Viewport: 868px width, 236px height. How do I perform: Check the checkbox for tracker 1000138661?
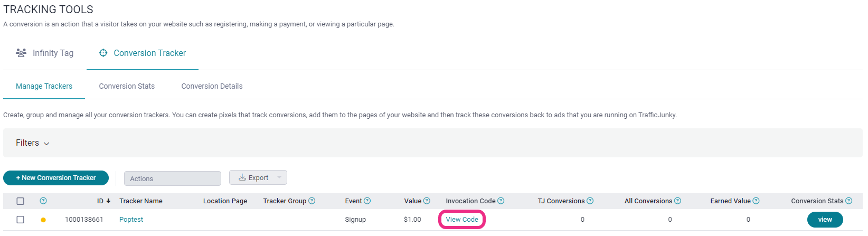(x=20, y=220)
